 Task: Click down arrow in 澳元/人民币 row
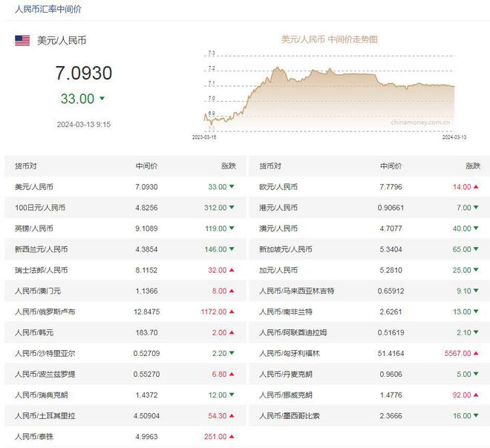click(476, 228)
